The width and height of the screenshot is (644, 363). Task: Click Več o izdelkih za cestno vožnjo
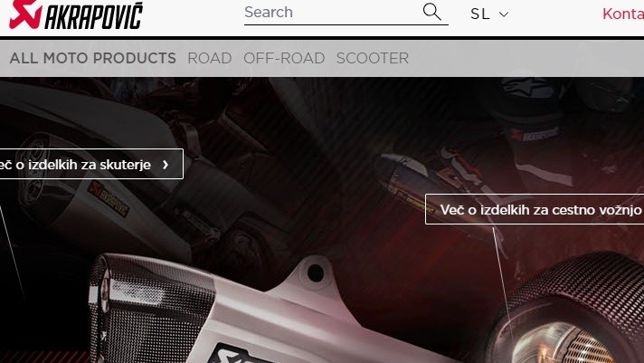tap(535, 209)
